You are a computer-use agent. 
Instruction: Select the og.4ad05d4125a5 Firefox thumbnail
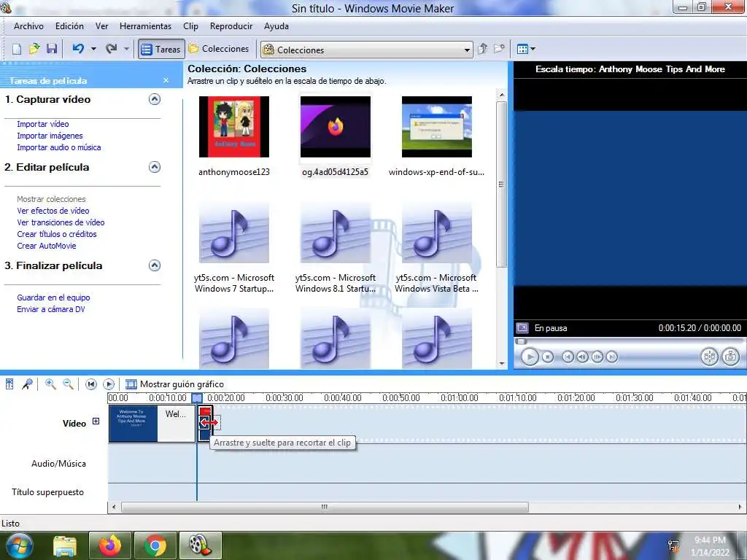point(336,127)
